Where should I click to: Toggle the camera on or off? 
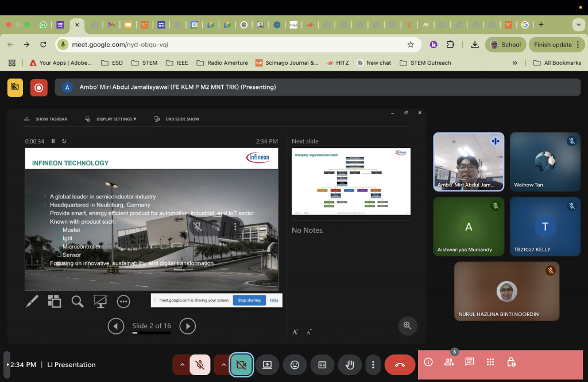click(241, 364)
